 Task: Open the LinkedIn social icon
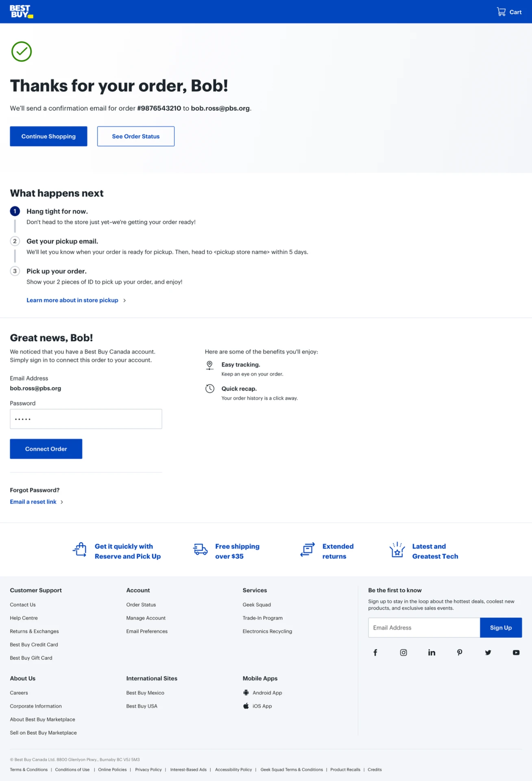tap(432, 652)
